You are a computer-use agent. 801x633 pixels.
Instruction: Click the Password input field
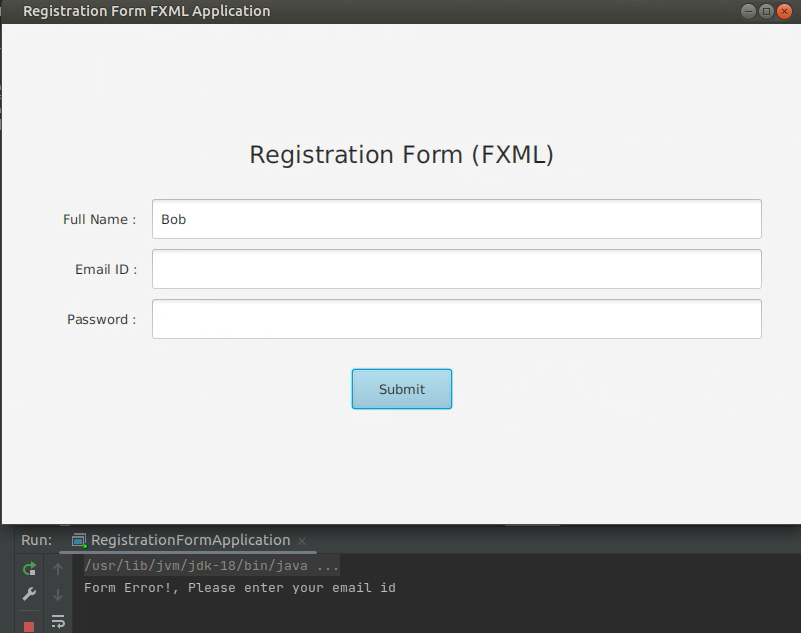(455, 318)
